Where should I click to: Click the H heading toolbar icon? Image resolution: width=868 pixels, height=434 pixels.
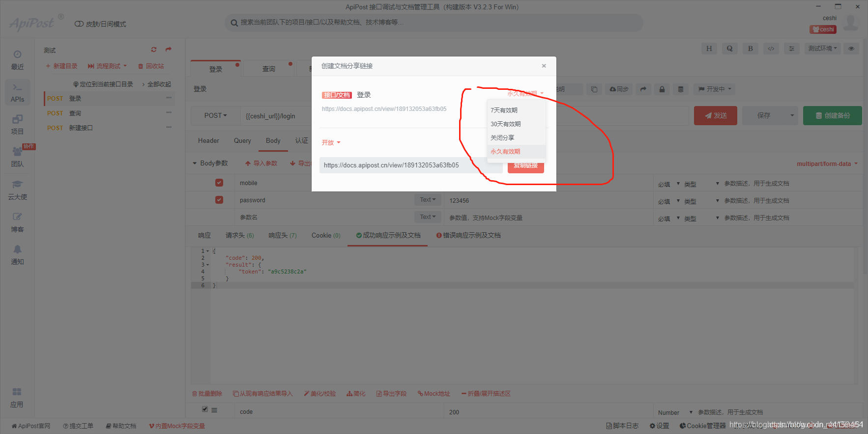pos(709,49)
